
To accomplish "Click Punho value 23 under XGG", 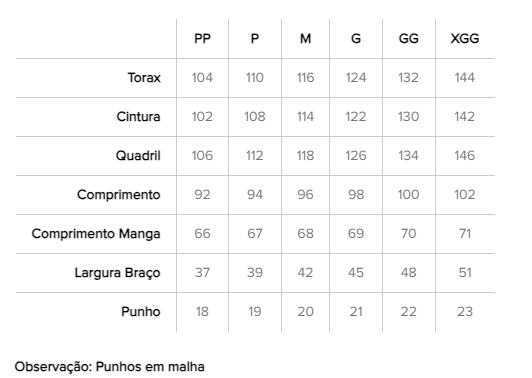I will click(464, 311).
